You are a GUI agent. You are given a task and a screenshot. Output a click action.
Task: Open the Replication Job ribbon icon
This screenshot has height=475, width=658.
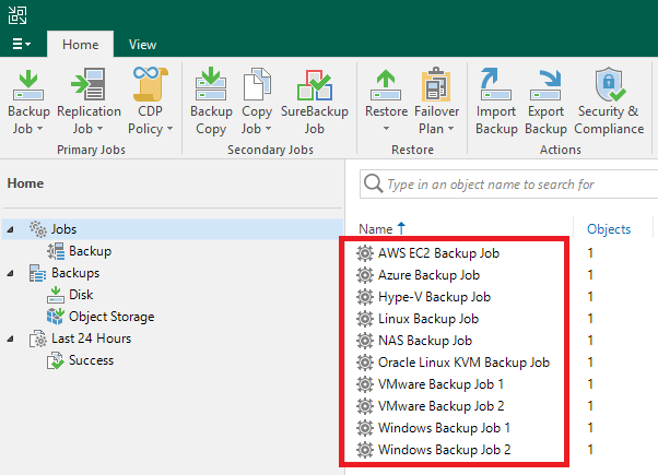point(89,84)
